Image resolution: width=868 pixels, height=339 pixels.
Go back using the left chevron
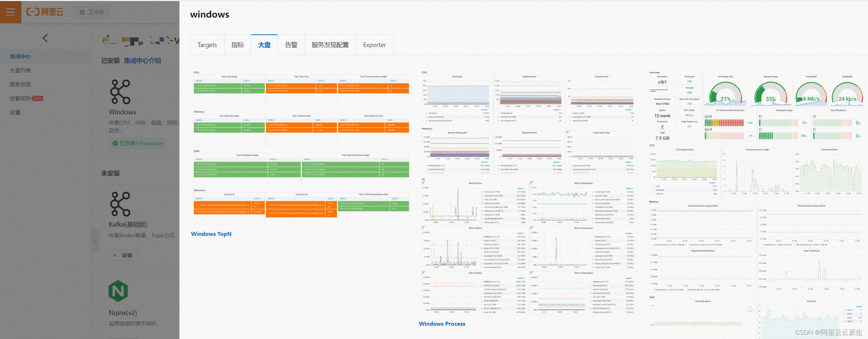45,38
